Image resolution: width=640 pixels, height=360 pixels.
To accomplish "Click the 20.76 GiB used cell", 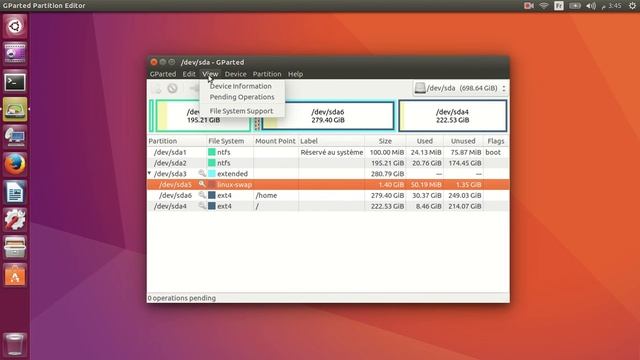I will click(x=424, y=163).
